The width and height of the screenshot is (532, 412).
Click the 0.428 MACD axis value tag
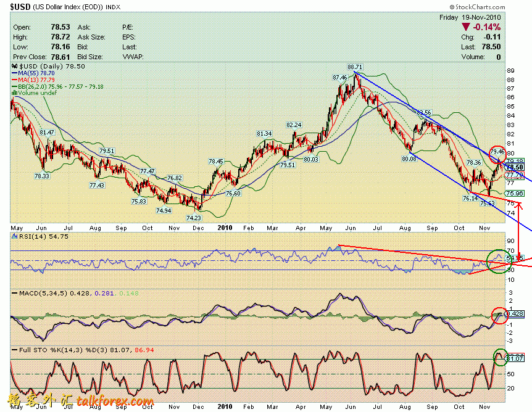(x=515, y=314)
